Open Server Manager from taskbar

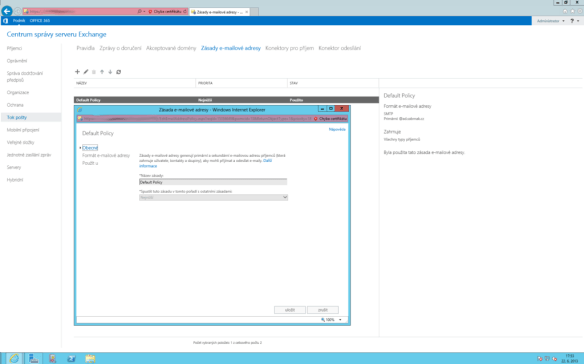(34, 358)
